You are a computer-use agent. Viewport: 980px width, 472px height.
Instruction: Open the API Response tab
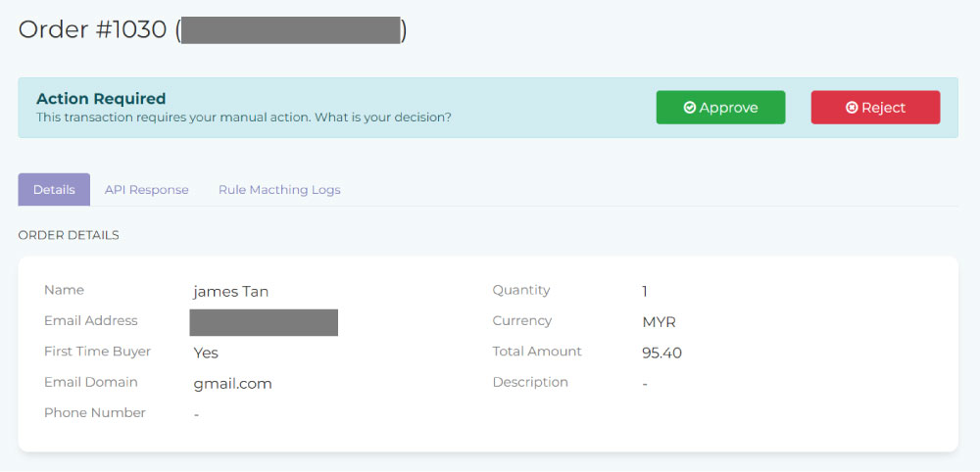point(147,190)
